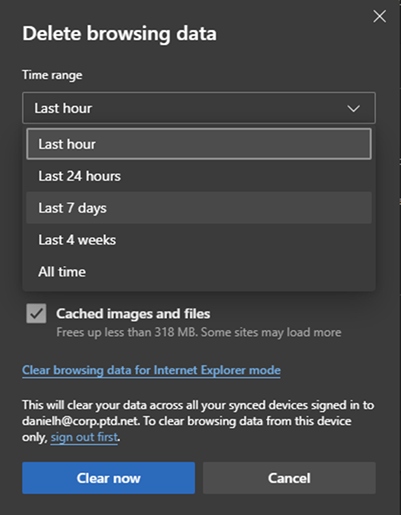Select Last 4 weeks option
The image size is (401, 516).
click(x=199, y=240)
